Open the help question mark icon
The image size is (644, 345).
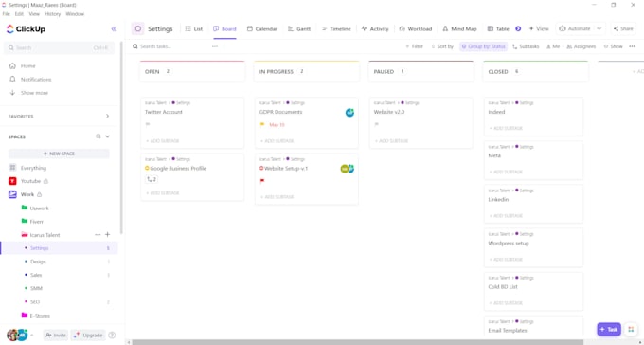click(x=112, y=336)
